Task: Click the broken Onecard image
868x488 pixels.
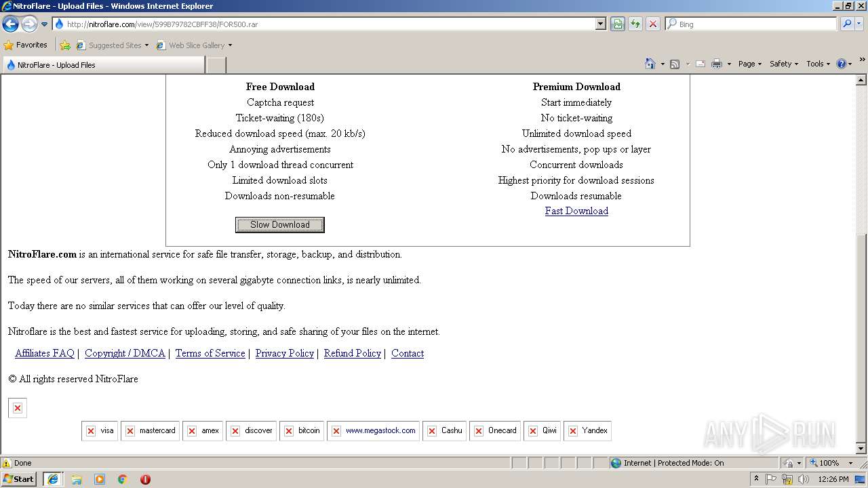Action: pyautogui.click(x=495, y=431)
